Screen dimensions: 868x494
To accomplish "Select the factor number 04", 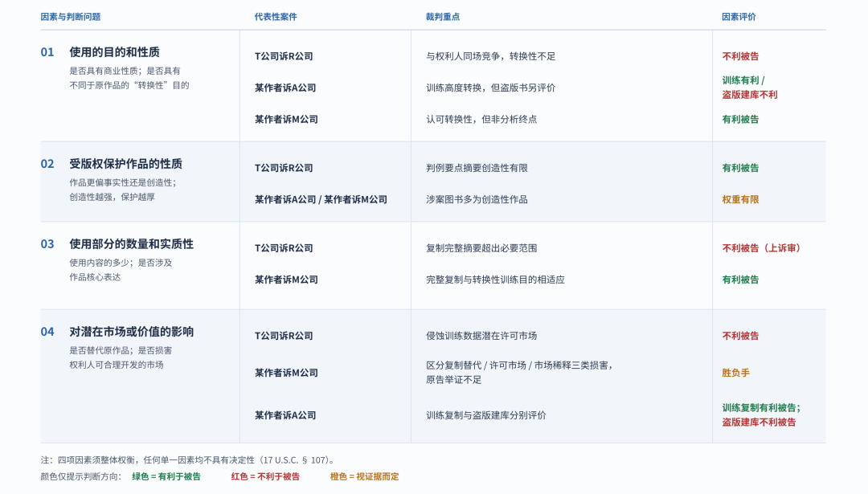I will point(47,332).
